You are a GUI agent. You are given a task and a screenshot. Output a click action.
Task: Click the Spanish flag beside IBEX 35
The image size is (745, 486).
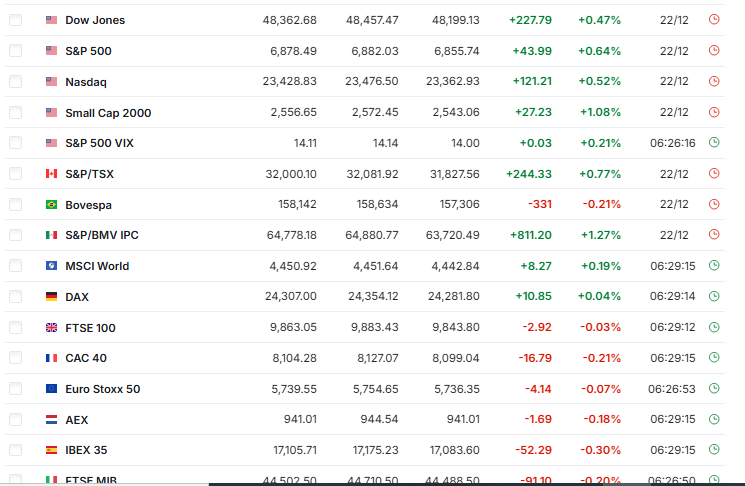coord(51,450)
